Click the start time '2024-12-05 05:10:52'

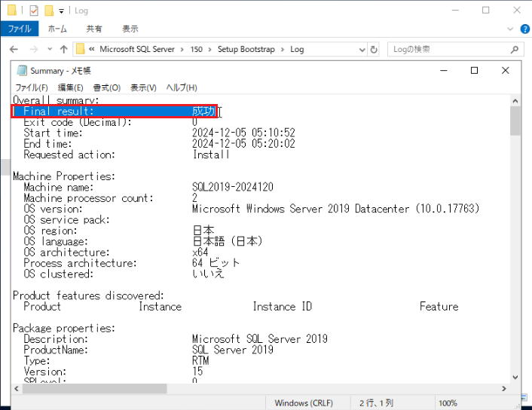[x=243, y=133]
